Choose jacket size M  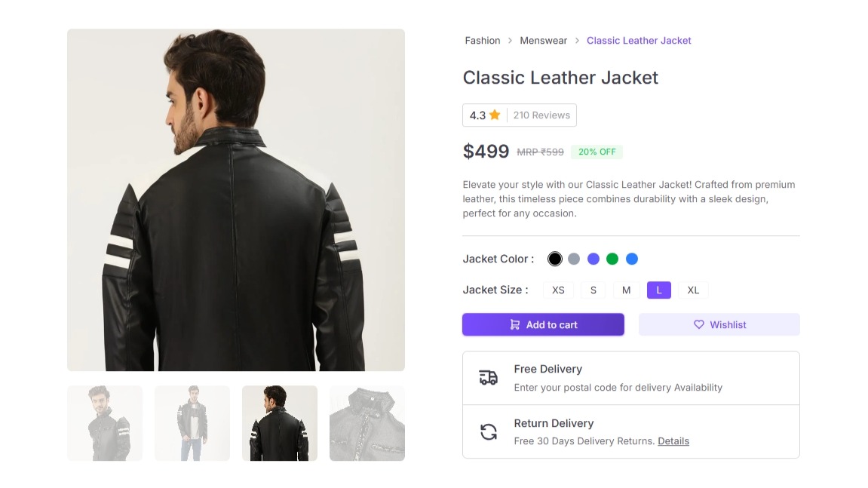pyautogui.click(x=626, y=290)
